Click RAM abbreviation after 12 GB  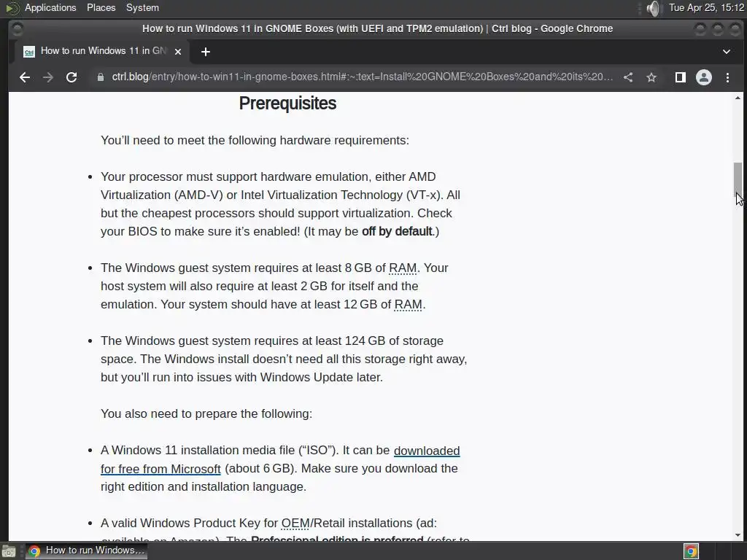(409, 304)
